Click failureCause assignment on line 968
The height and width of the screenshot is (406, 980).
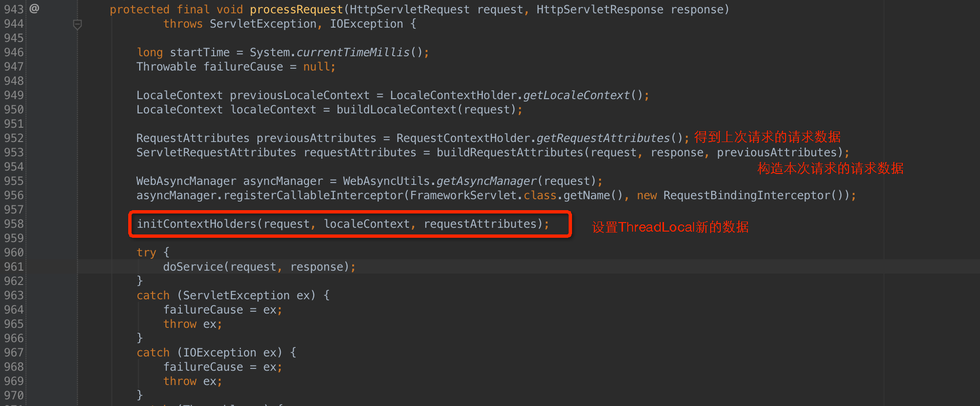tap(203, 367)
